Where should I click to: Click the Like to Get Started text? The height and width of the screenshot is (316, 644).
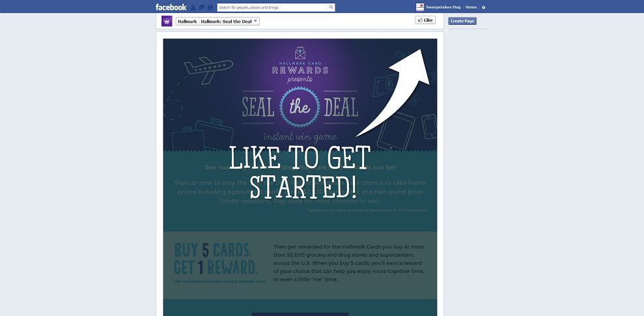tap(300, 172)
